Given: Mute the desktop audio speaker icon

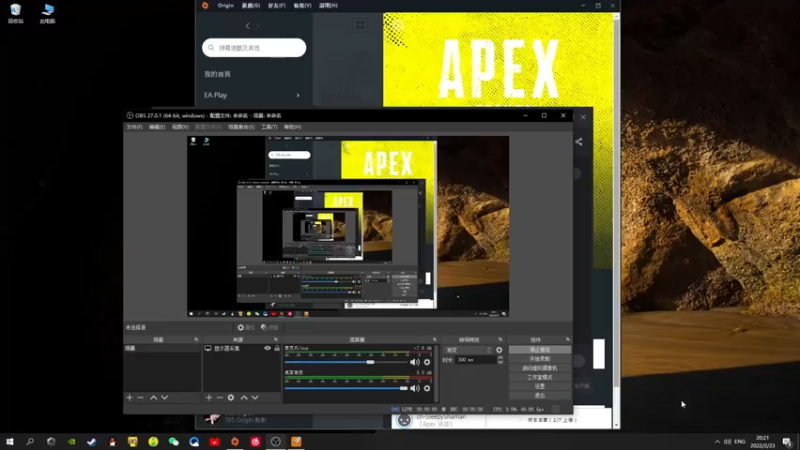Looking at the screenshot, I should pos(414,388).
